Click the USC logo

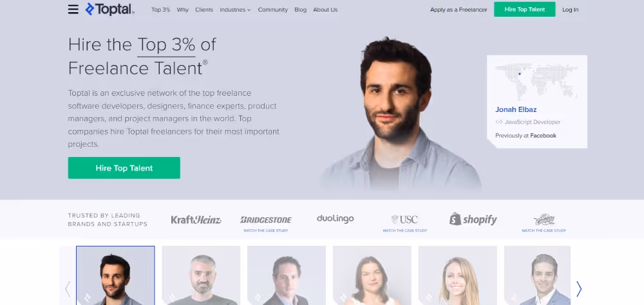pos(404,219)
